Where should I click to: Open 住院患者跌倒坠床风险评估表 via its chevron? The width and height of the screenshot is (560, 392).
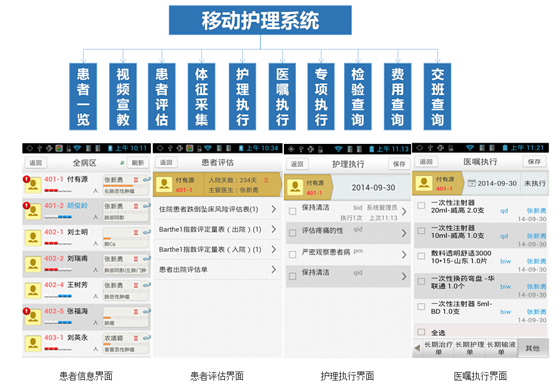click(274, 209)
